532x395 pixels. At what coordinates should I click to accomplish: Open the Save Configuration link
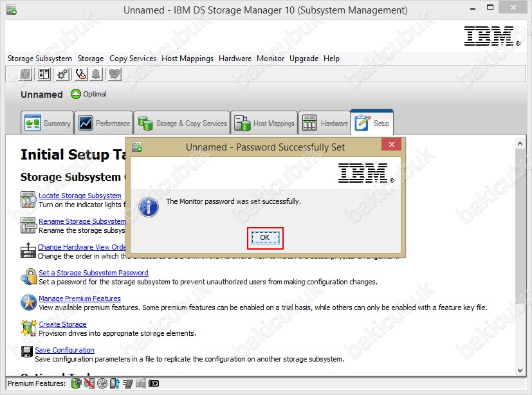tap(64, 350)
